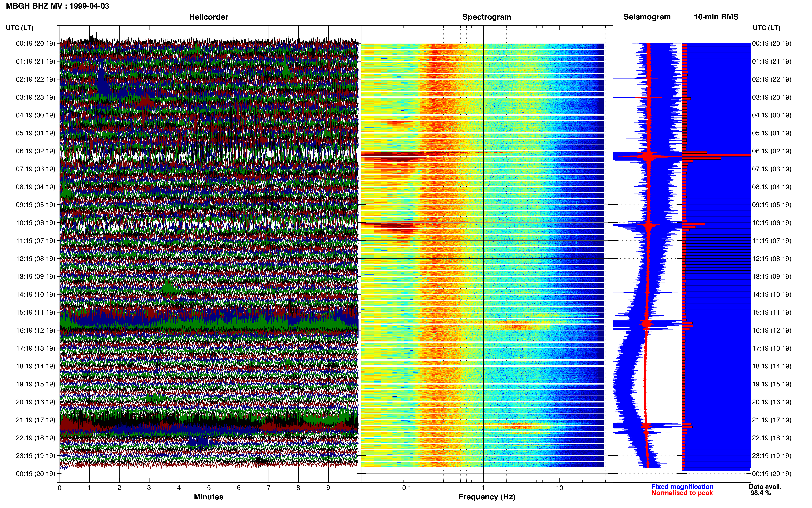Image resolution: width=812 pixels, height=508 pixels.
Task: Click the 'Normalised to peak' legend text
Action: [x=682, y=493]
